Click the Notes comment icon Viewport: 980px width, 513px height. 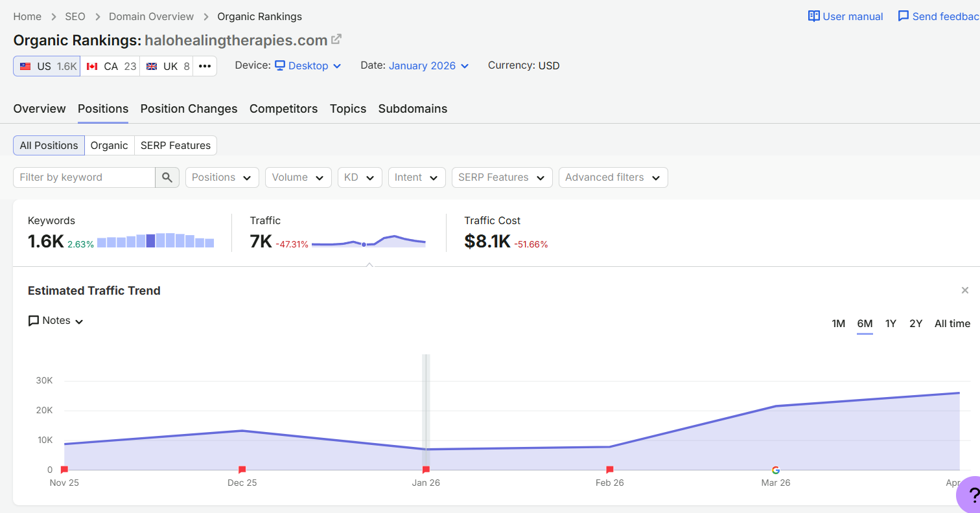pos(34,321)
